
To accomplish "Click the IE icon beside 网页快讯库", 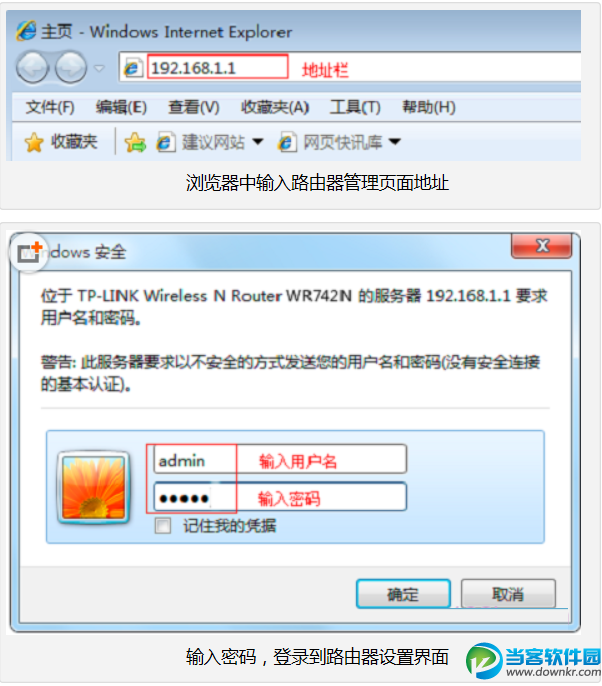I will (x=287, y=142).
